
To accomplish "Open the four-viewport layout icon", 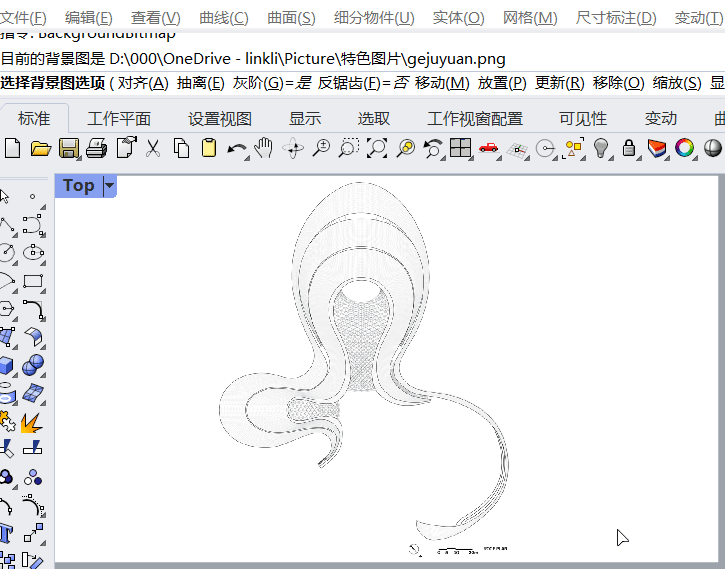I will click(x=460, y=149).
